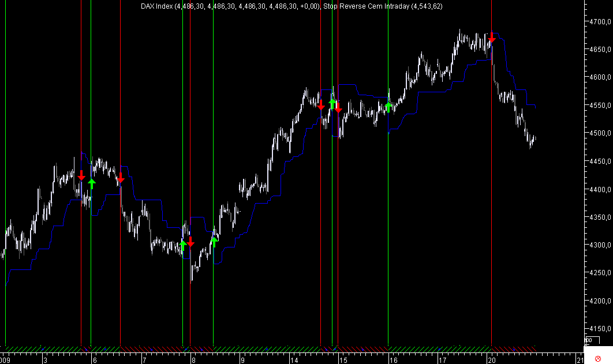Select the red sell arrow on day 20

point(492,38)
